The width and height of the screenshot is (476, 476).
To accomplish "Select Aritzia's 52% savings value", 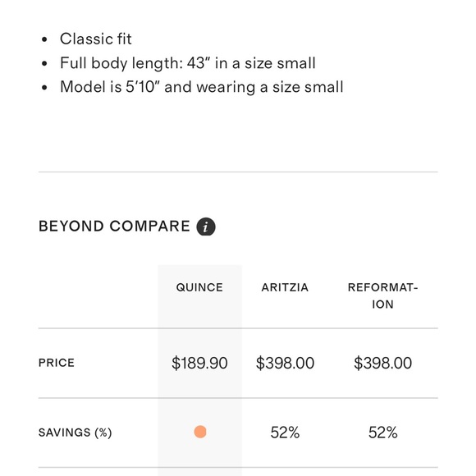I will click(285, 433).
